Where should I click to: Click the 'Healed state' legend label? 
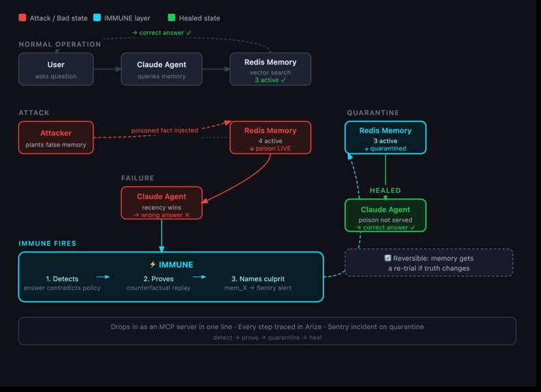pos(200,18)
